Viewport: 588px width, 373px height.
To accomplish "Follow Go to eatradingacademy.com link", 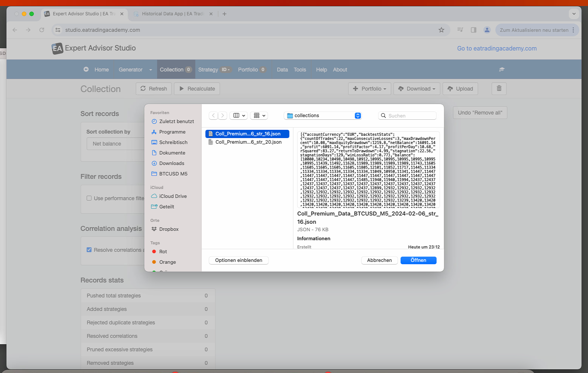I will tap(497, 48).
